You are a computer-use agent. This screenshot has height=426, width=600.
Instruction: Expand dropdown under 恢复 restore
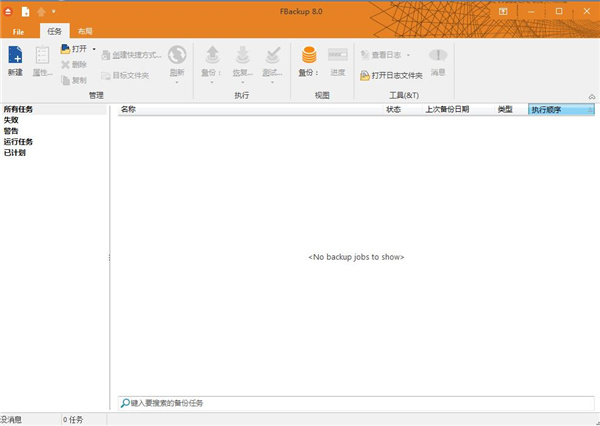tap(243, 82)
